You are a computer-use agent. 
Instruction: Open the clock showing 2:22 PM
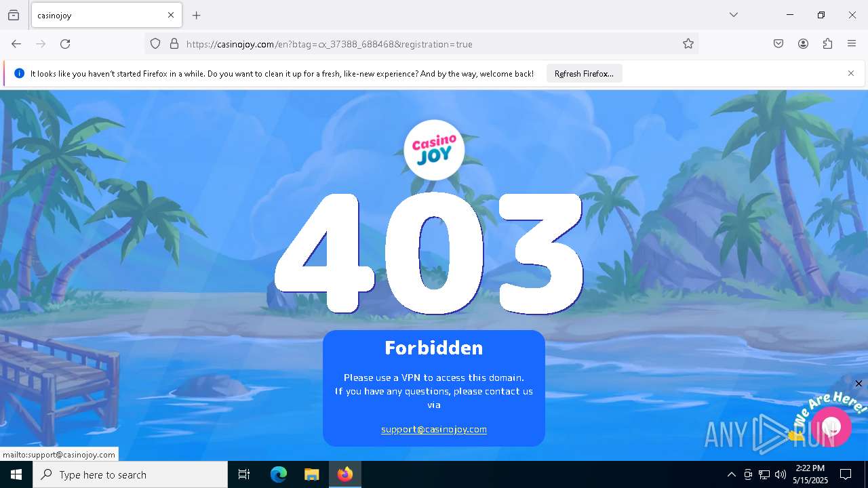pos(810,474)
